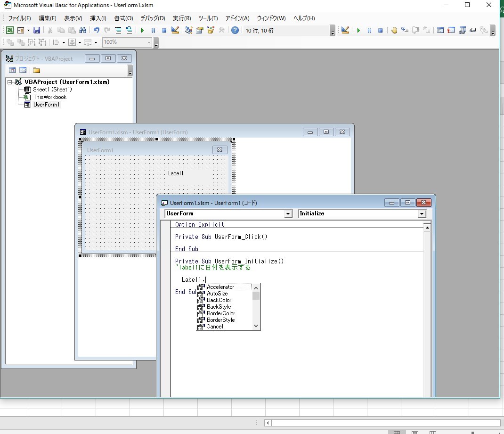Click the Insert UserForm toolbar icon
Image resolution: width=504 pixels, height=434 pixels.
pos(21,30)
